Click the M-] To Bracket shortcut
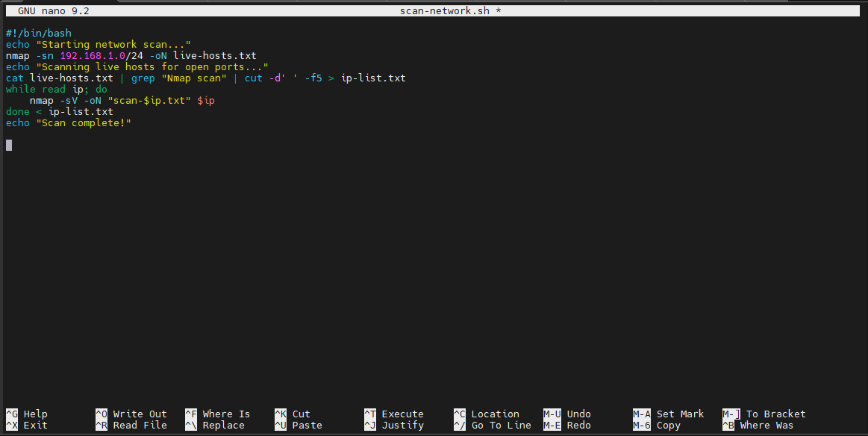The image size is (868, 436). (764, 414)
